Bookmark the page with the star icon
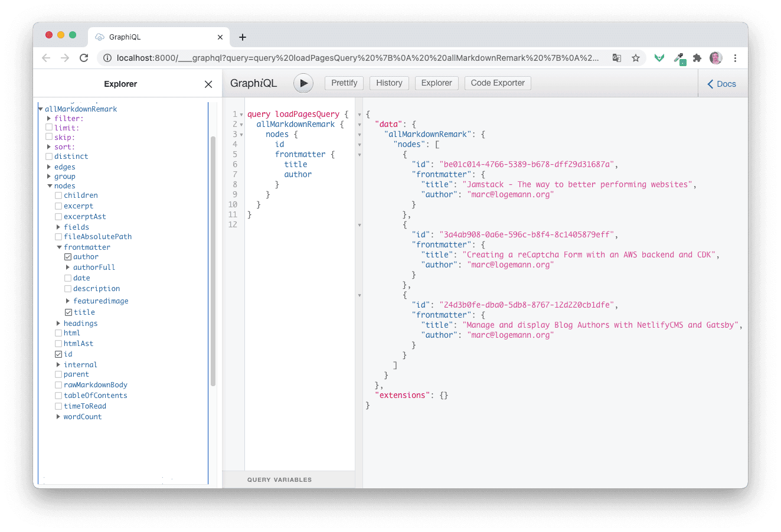781x532 pixels. (x=636, y=58)
